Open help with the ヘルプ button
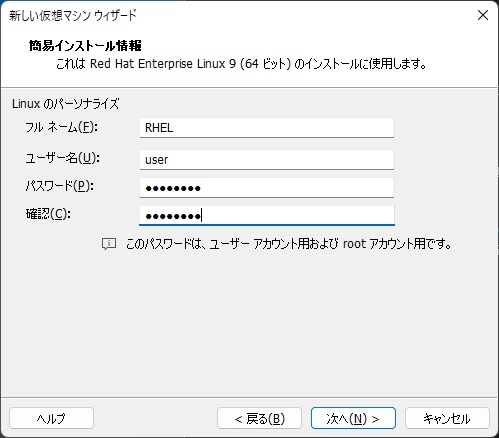 51,418
